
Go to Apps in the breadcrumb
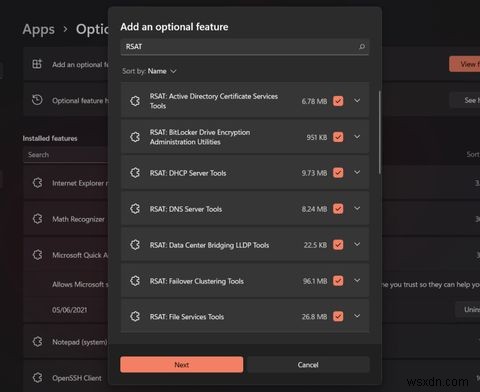(39, 29)
